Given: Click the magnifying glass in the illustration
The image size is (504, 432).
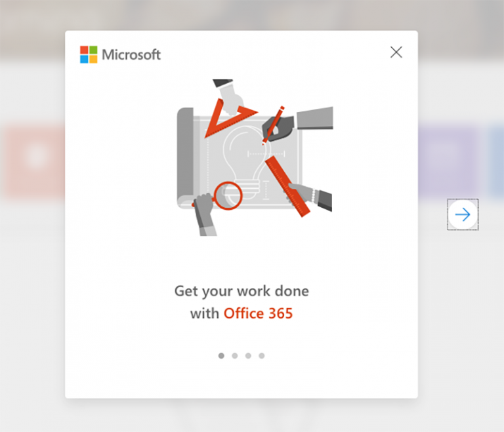Looking at the screenshot, I should [228, 195].
